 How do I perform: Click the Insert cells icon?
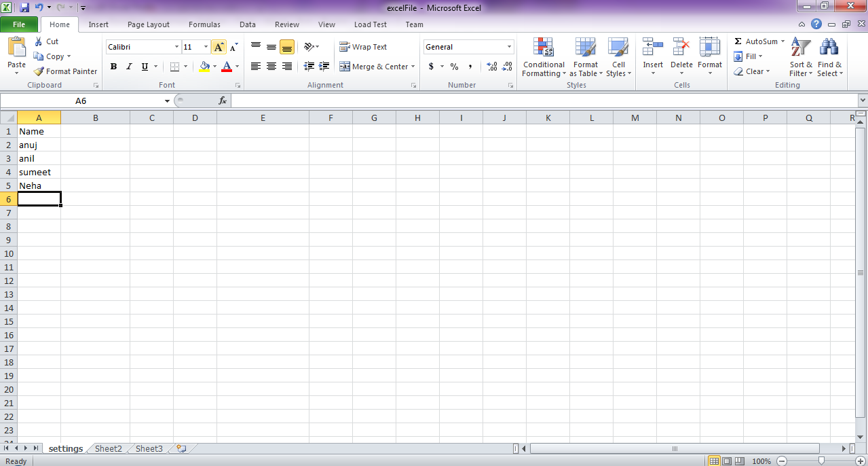(x=653, y=47)
